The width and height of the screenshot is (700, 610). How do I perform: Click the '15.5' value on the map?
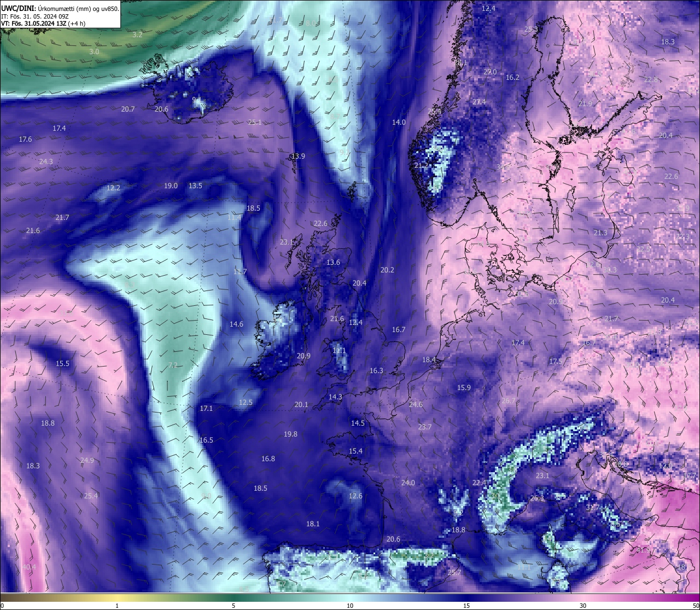[62, 364]
